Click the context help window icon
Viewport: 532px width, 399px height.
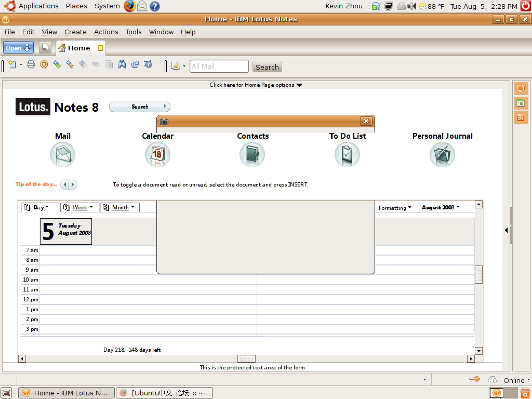point(148,64)
